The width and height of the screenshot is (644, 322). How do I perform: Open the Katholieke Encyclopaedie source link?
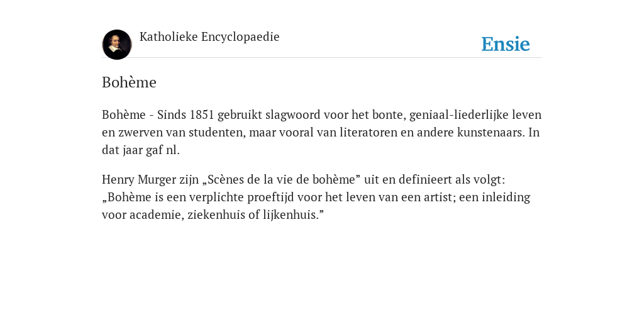pos(209,37)
